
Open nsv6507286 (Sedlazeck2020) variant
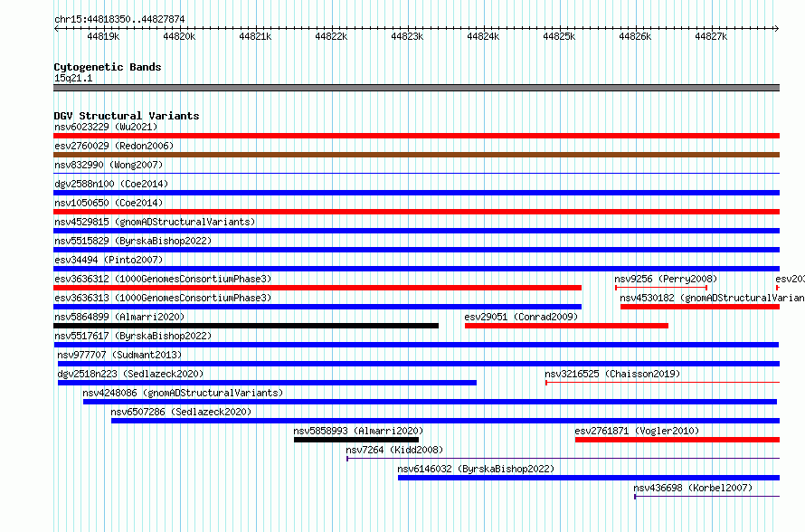pyautogui.click(x=181, y=412)
